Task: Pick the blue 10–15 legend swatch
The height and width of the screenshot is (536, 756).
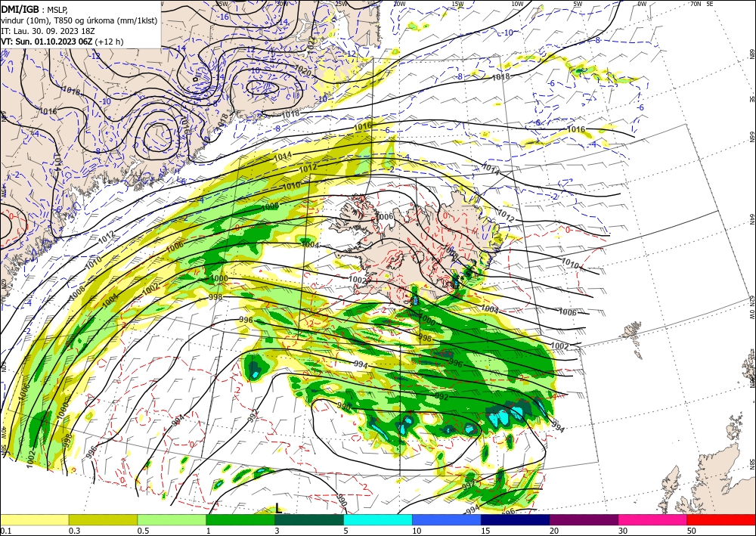Action: click(x=447, y=519)
